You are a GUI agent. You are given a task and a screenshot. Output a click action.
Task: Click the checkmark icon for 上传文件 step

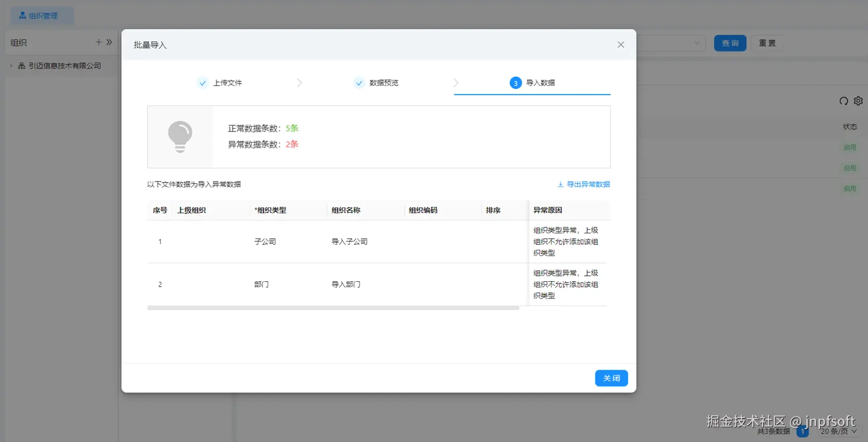[203, 83]
